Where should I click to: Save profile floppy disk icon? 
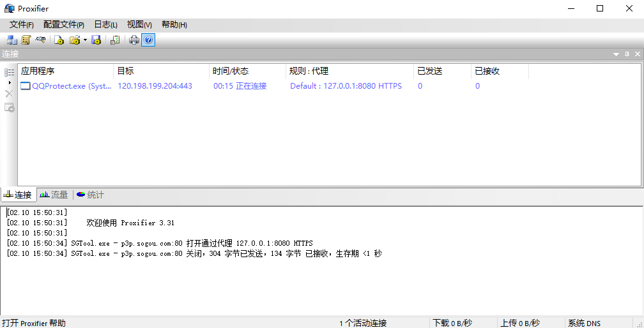(96, 40)
